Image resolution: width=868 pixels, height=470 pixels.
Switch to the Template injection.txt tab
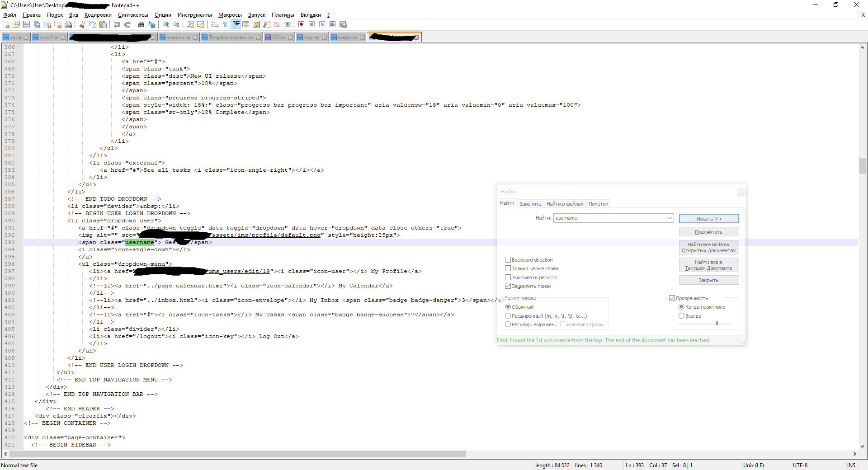pos(231,38)
